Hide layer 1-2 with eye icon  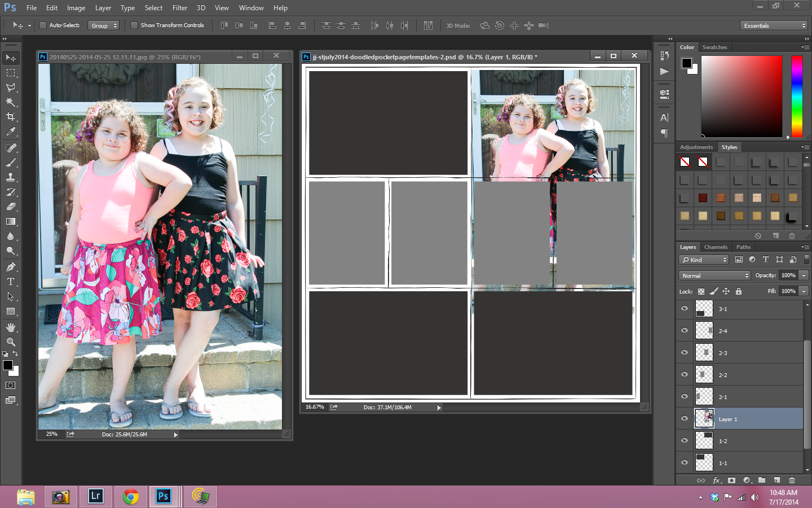coord(685,441)
